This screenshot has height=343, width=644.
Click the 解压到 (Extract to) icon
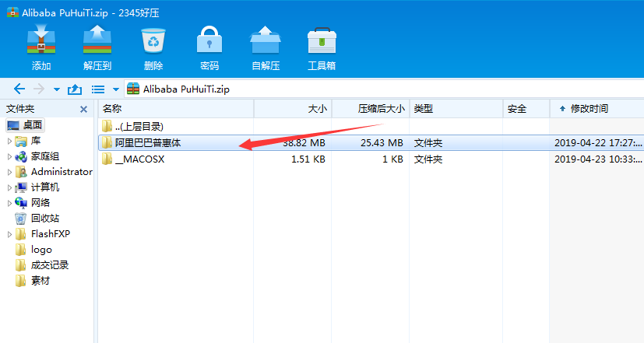(97, 40)
